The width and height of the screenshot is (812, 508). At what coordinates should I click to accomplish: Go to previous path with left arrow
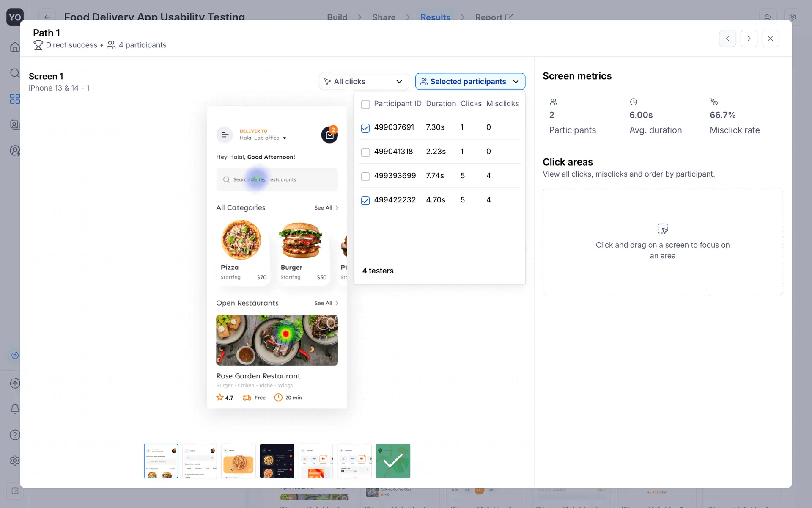tap(727, 39)
